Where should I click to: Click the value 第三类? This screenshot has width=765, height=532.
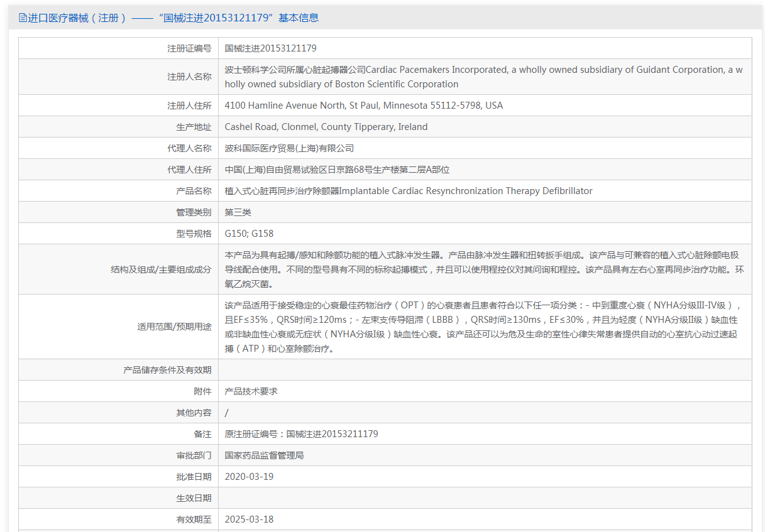coord(238,212)
